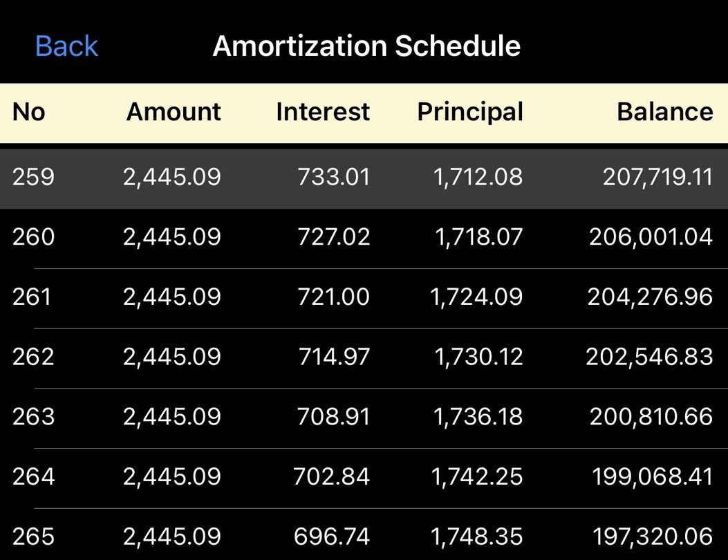Click the Back button

click(x=65, y=46)
